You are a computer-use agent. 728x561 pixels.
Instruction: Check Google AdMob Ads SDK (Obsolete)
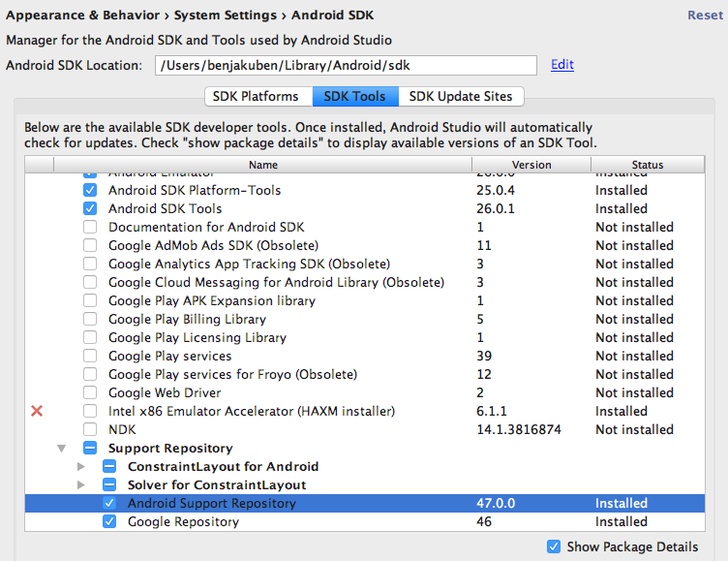pyautogui.click(x=90, y=245)
